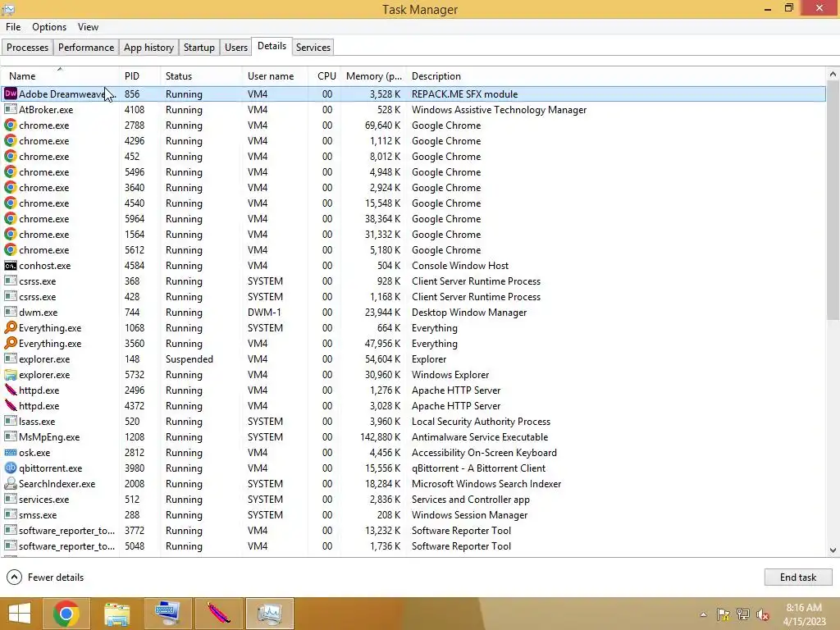This screenshot has width=840, height=630.
Task: Select software_reporter_to... row with PID 5048
Action: point(413,546)
